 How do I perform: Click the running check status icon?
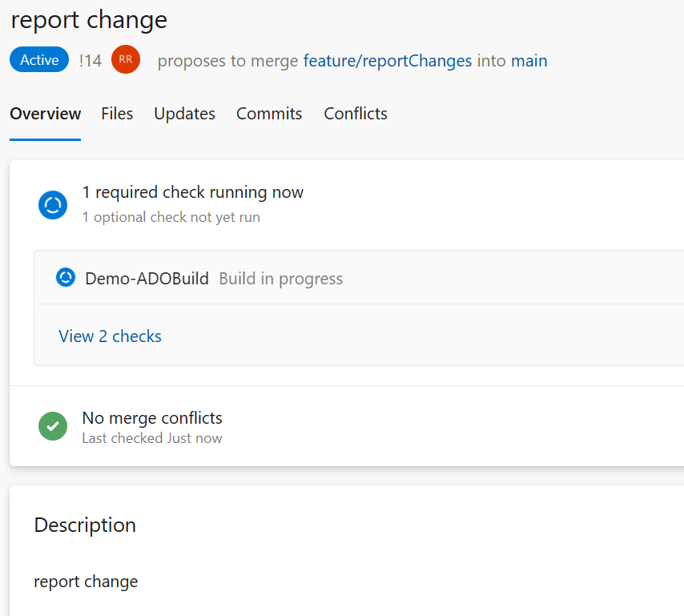click(52, 205)
